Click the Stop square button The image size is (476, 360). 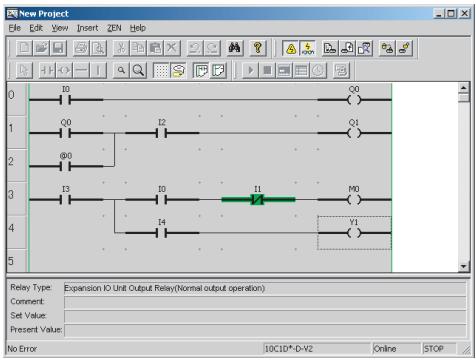(x=267, y=70)
